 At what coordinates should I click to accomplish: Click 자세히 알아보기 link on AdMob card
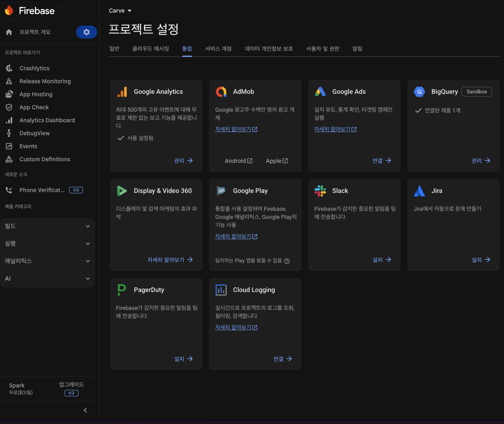point(236,129)
